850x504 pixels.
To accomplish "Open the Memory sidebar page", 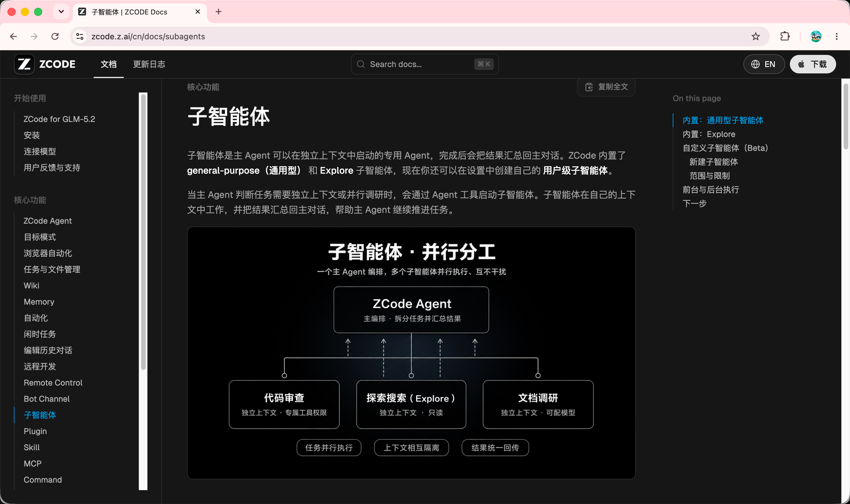I will click(x=39, y=302).
